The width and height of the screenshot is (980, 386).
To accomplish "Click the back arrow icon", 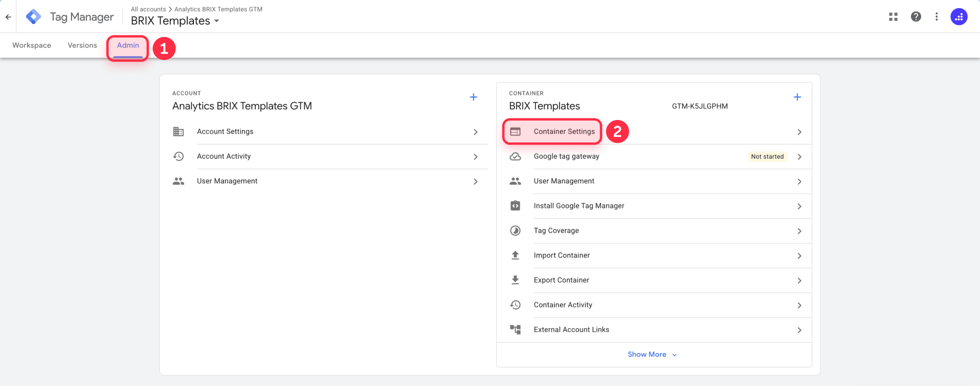I will [x=8, y=17].
